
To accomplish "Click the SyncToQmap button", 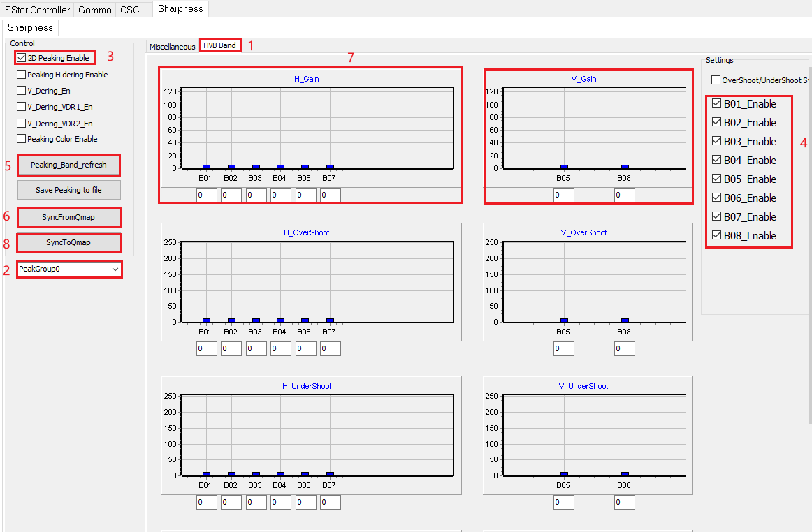I will coord(69,243).
